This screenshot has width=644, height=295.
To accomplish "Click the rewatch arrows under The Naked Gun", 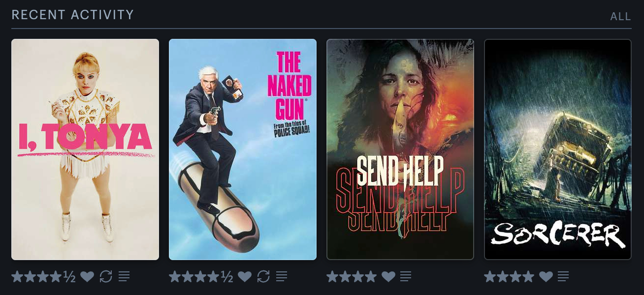I will [263, 277].
